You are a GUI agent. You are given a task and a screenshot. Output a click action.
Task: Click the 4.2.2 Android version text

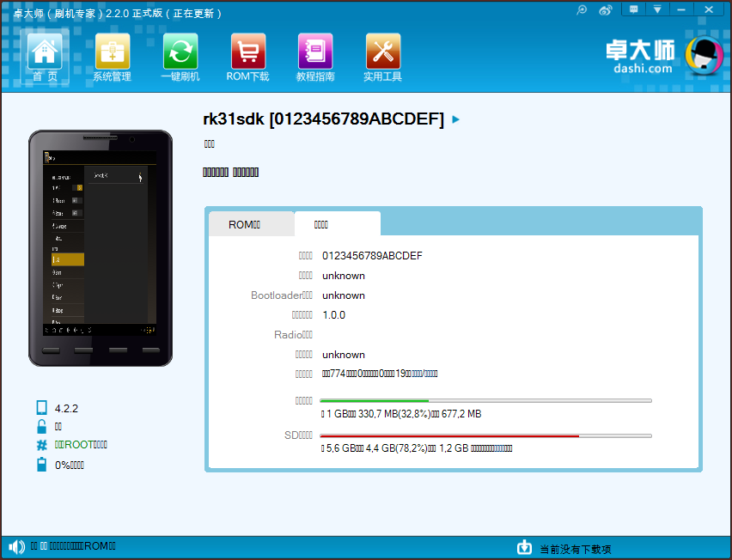point(66,408)
